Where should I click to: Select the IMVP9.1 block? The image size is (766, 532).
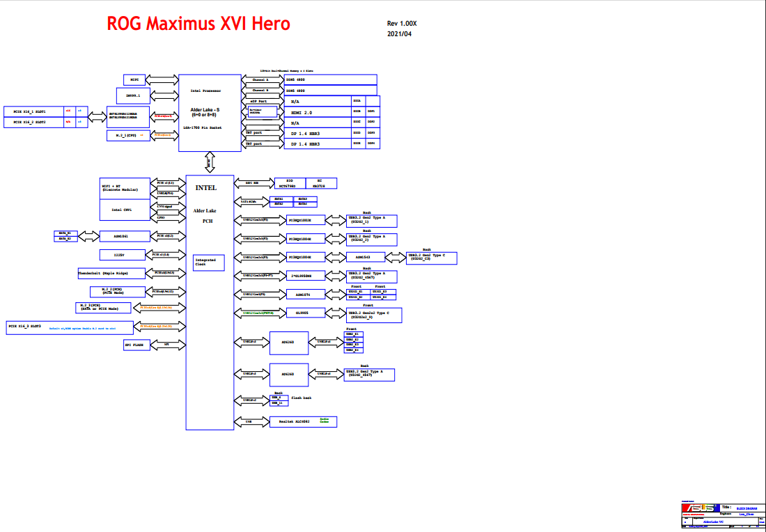tap(133, 96)
